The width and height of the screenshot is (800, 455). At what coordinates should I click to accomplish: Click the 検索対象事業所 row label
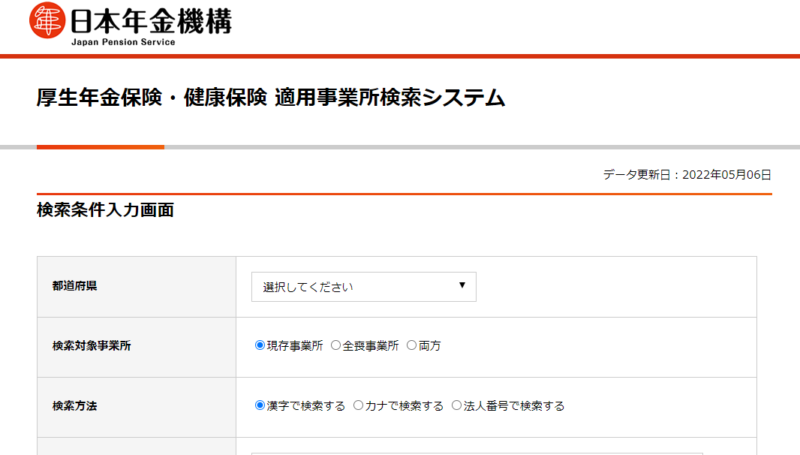coord(92,346)
